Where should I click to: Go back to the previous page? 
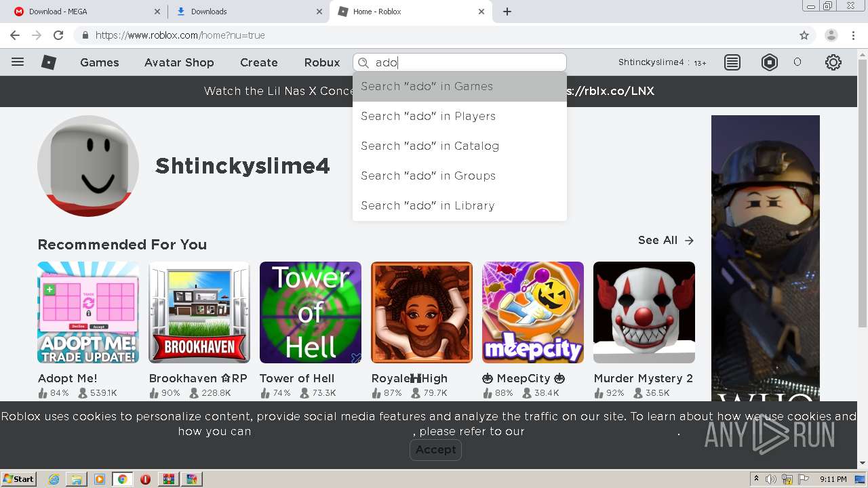point(15,35)
